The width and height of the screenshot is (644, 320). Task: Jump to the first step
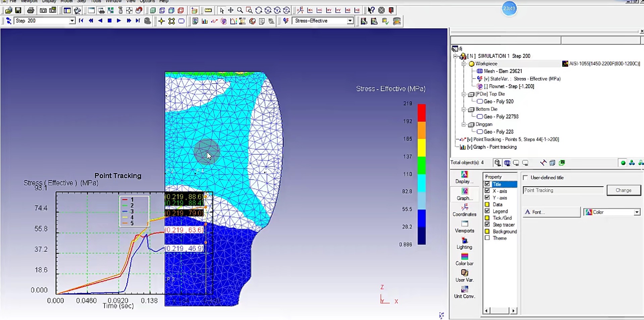81,21
